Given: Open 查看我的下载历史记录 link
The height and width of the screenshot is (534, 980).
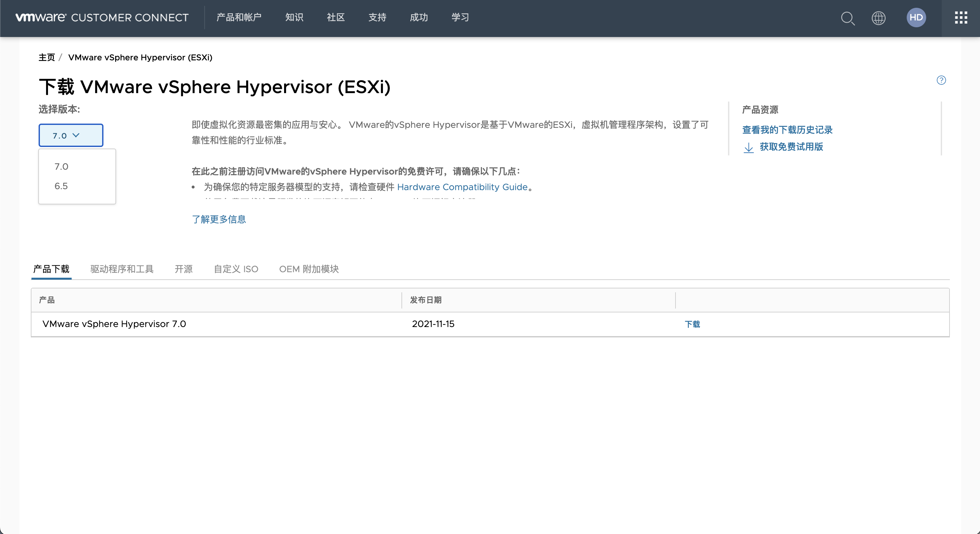Looking at the screenshot, I should [x=787, y=130].
